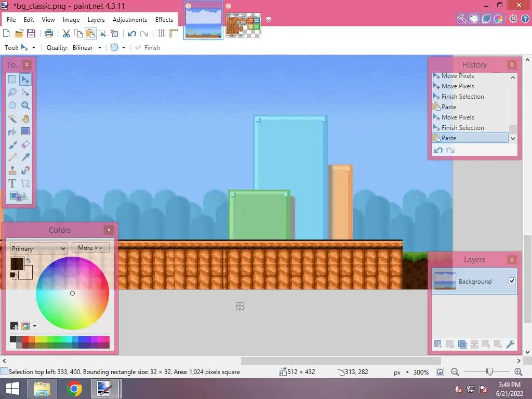Select the Pan hand tool

(25, 118)
